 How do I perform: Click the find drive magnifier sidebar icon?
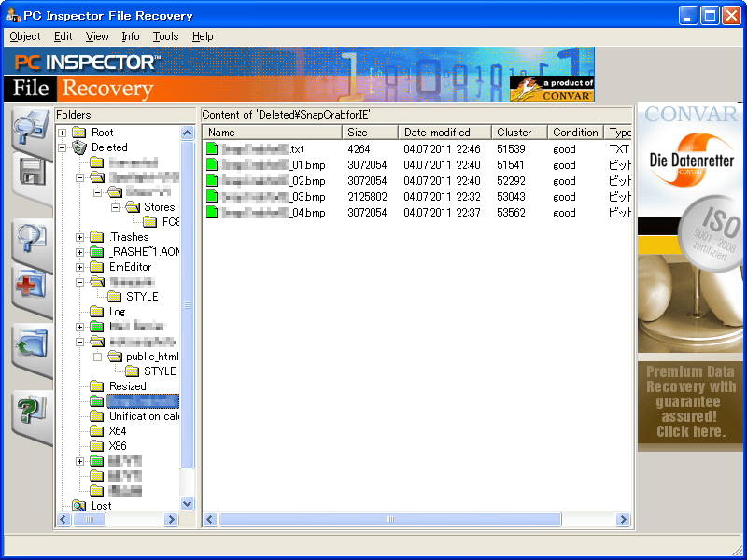pos(31,126)
